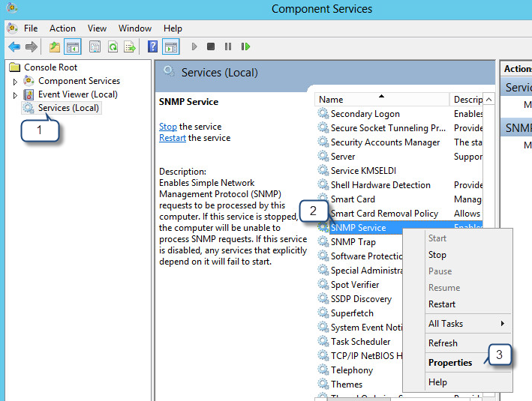Click the Start Service play icon
Viewport: 532px width, 401px height.
(x=194, y=46)
